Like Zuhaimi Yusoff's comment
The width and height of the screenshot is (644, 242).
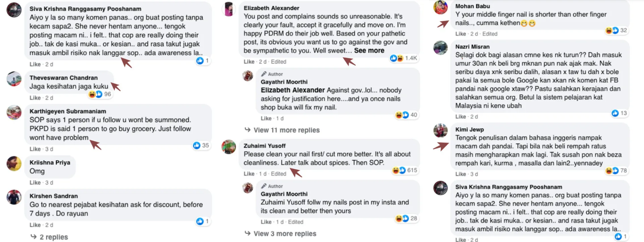249,174
